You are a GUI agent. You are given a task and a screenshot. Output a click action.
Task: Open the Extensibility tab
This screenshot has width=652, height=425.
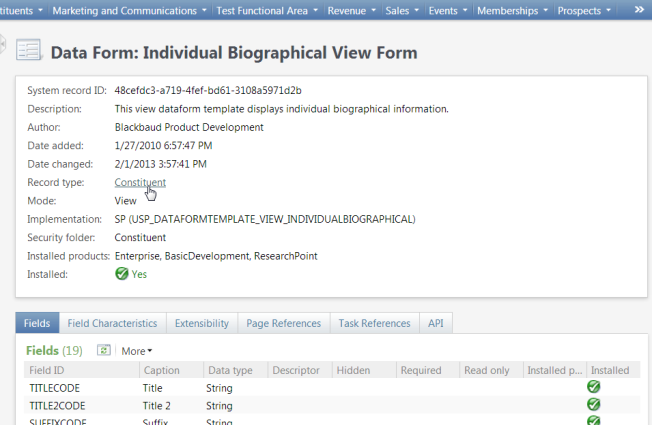[x=202, y=323]
